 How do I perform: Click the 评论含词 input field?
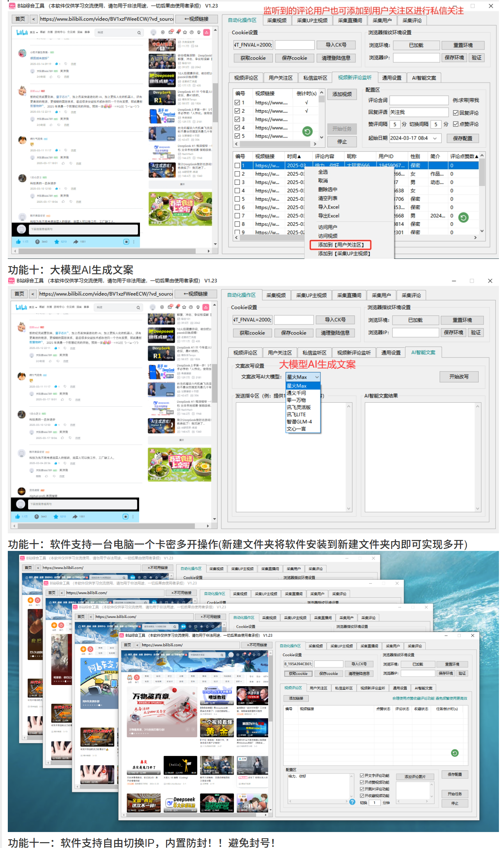(419, 101)
